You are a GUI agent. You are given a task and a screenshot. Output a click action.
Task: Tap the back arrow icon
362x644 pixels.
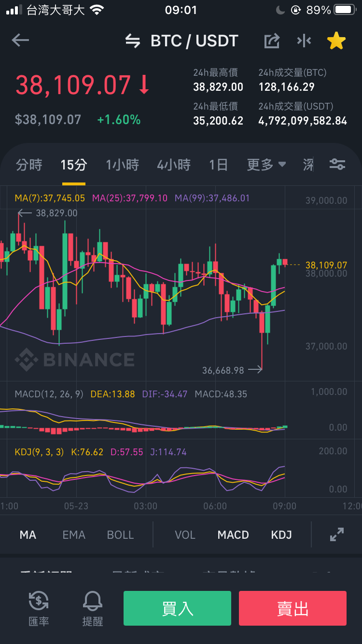(x=20, y=41)
